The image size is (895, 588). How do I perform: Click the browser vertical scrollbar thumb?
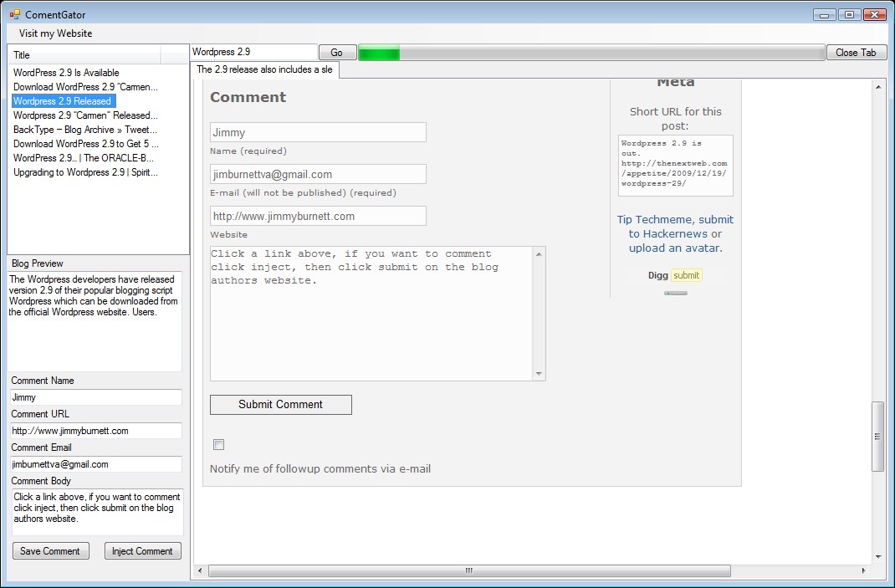tap(878, 437)
